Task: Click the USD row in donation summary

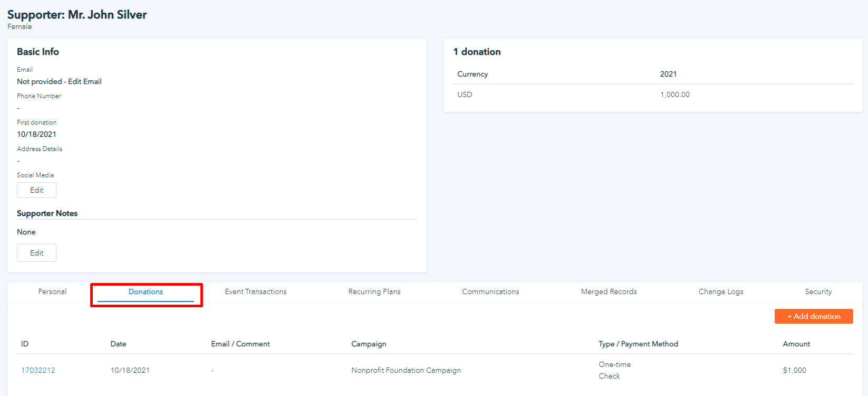Action: click(x=465, y=95)
